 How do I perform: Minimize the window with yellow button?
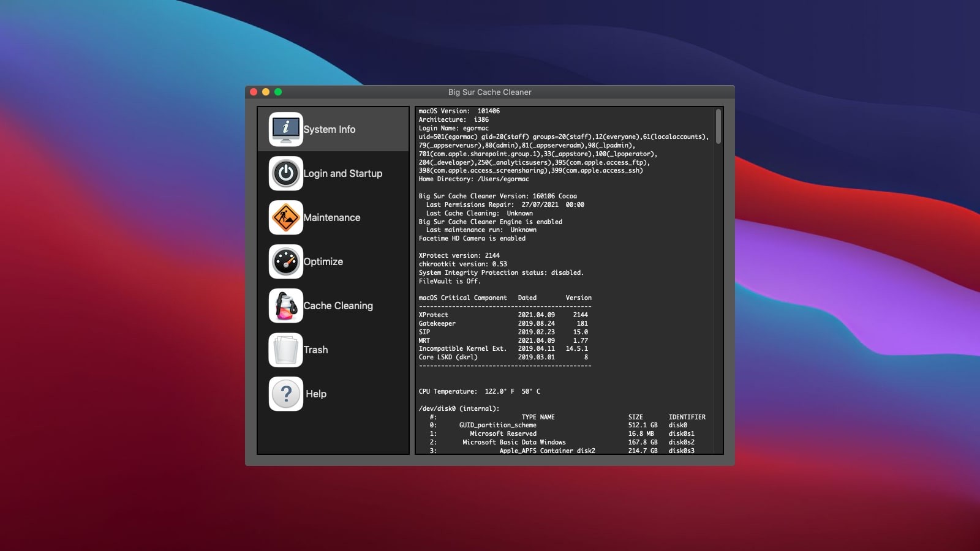pos(266,92)
